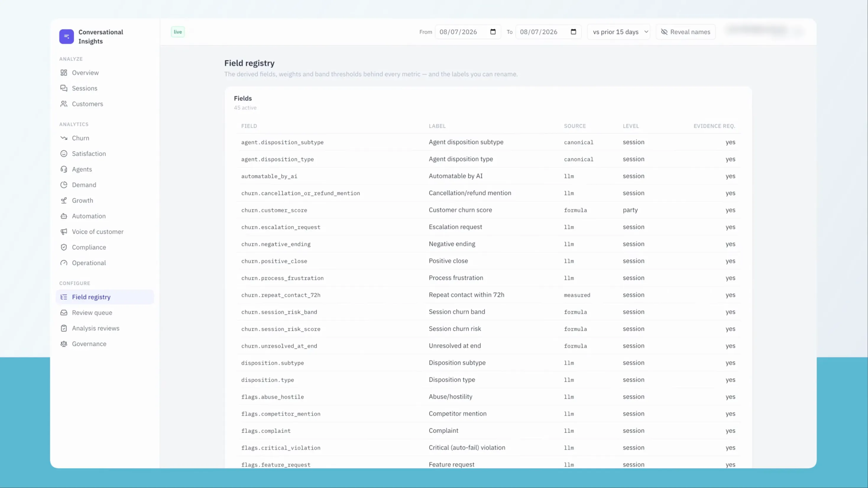
Task: Click the Voice of customer megaphone icon
Action: pos(64,232)
